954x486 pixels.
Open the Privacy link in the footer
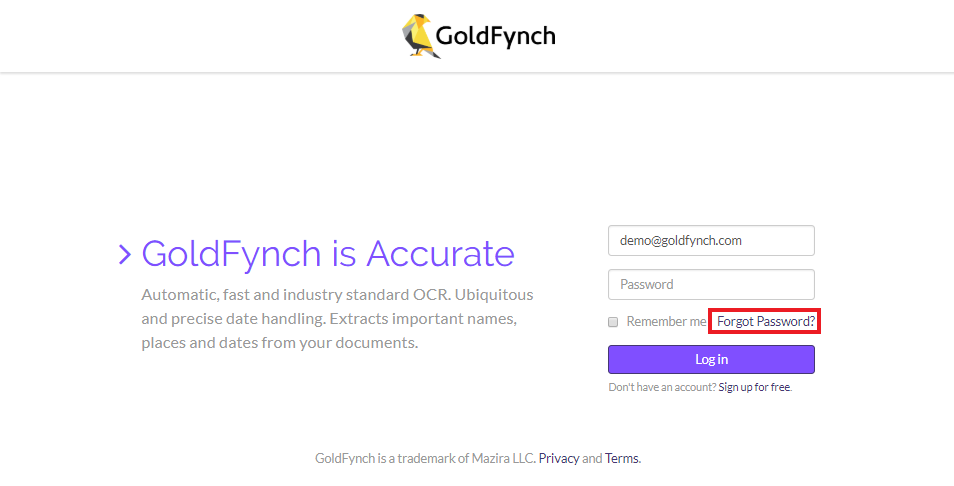559,459
